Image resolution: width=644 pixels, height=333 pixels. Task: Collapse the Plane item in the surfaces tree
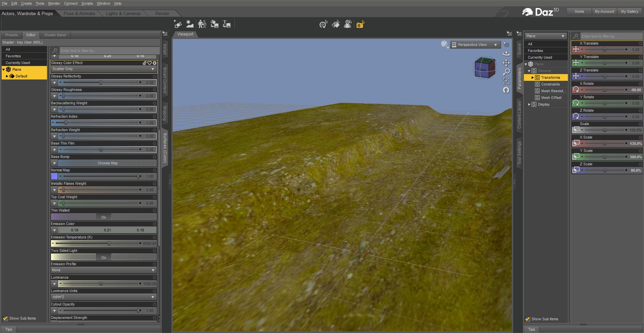pos(4,69)
